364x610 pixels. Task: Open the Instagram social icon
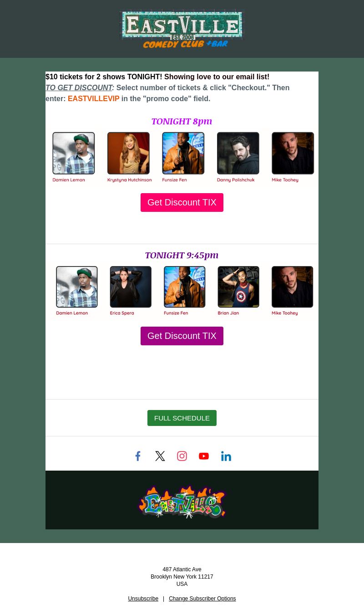[x=182, y=456]
